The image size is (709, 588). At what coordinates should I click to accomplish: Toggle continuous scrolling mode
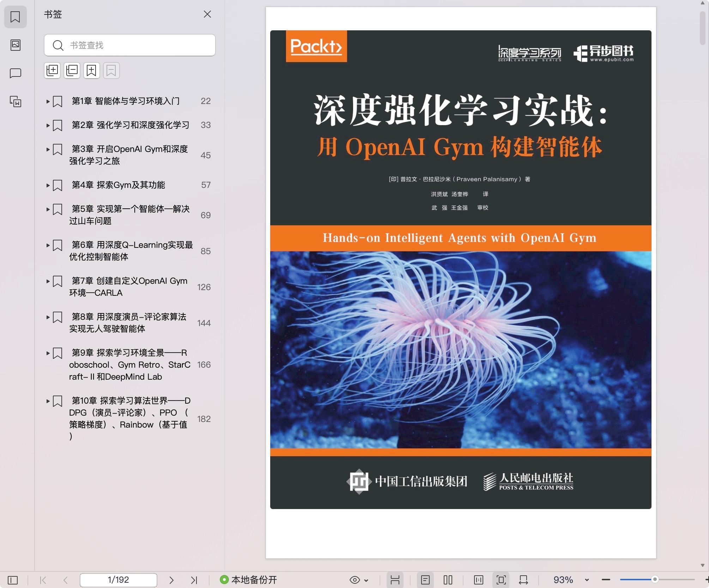[x=395, y=580]
